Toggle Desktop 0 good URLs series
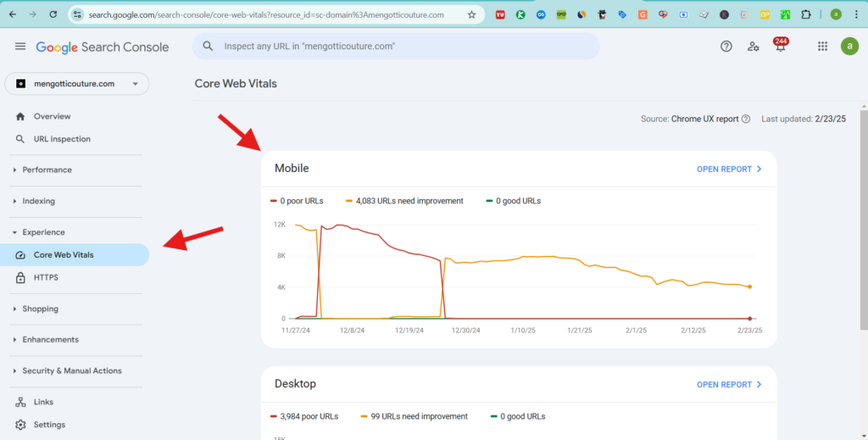 click(x=518, y=416)
